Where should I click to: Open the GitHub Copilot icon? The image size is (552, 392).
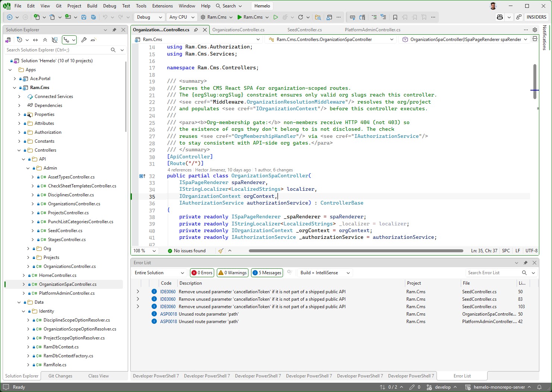[500, 17]
